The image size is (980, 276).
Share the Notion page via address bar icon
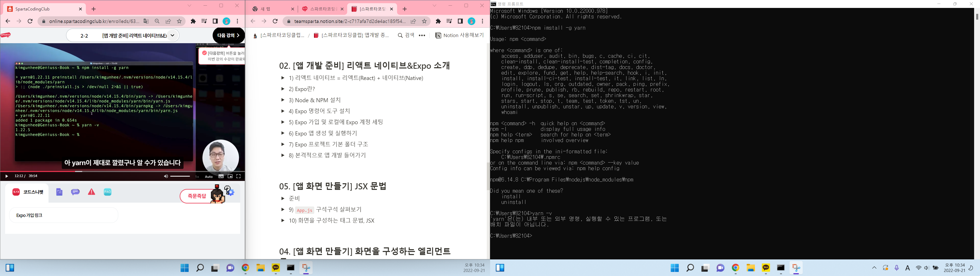coord(413,21)
